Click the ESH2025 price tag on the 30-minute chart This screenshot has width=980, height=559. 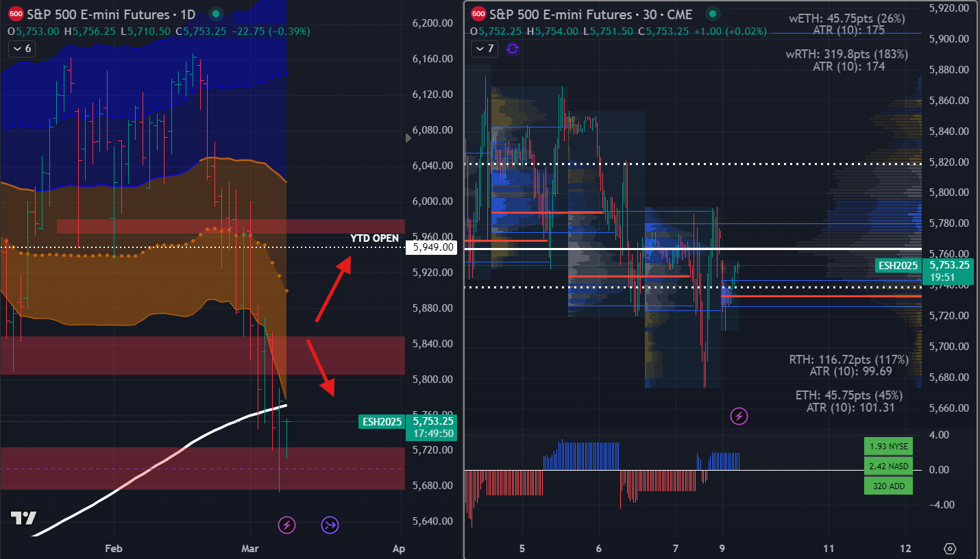point(898,266)
